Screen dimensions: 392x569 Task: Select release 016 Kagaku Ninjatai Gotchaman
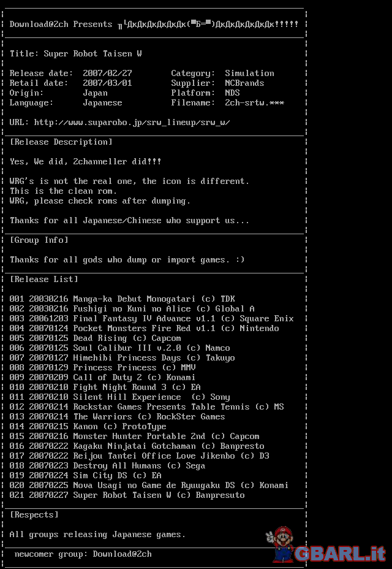tap(137, 446)
